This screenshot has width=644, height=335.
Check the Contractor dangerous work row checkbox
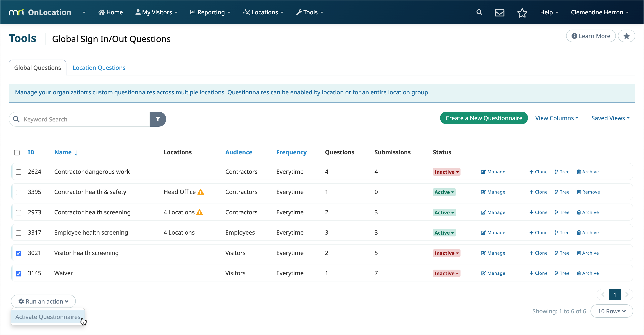(x=19, y=172)
